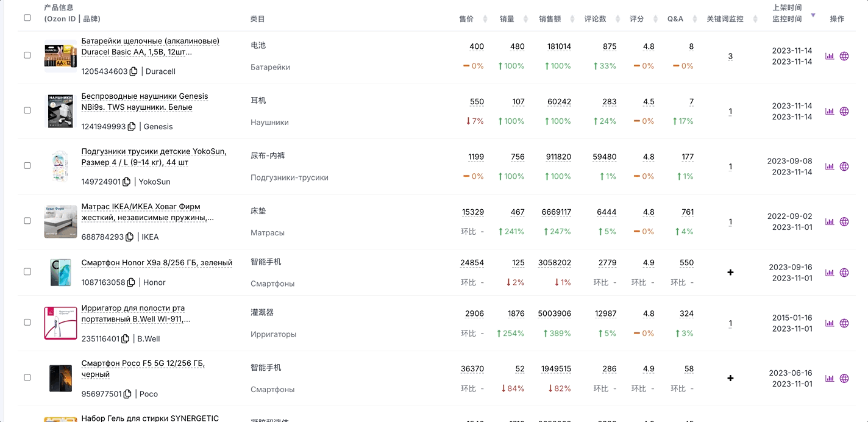Screen dimensions: 868x422
Task: Open B.Well irrigator product thumbnail
Action: (x=60, y=323)
